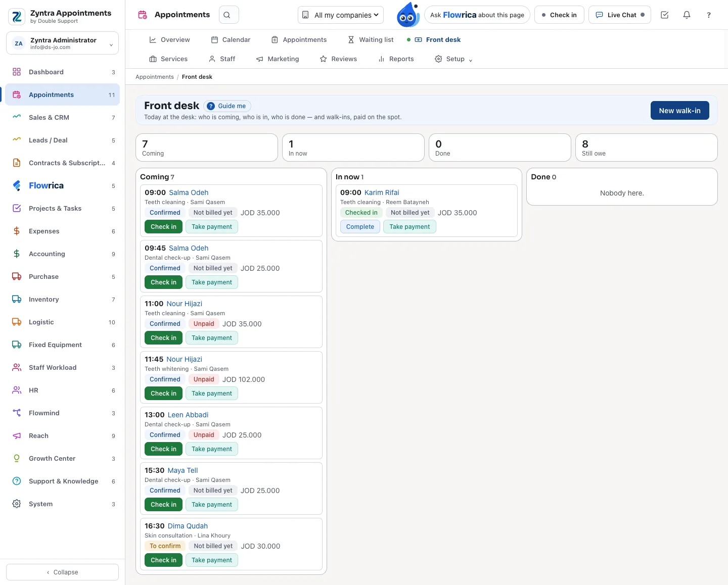Switch to the Calendar tab
Image resolution: width=728 pixels, height=585 pixels.
click(231, 40)
